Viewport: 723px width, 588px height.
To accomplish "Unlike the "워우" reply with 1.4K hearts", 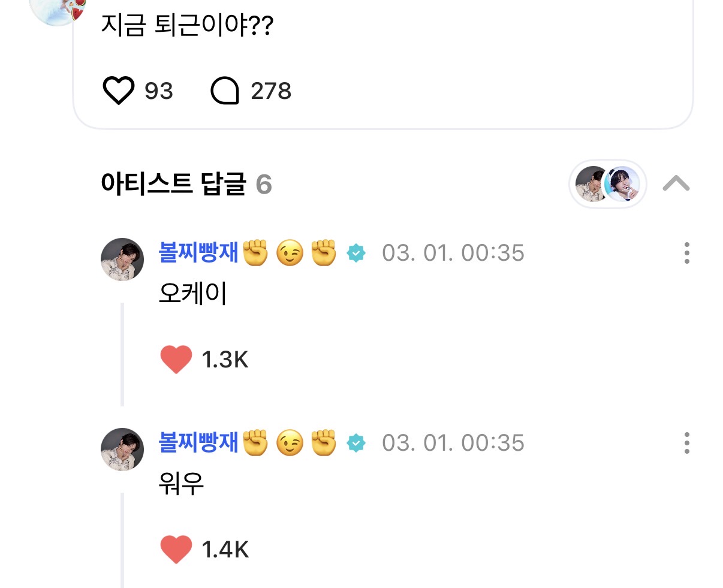I will [x=176, y=550].
